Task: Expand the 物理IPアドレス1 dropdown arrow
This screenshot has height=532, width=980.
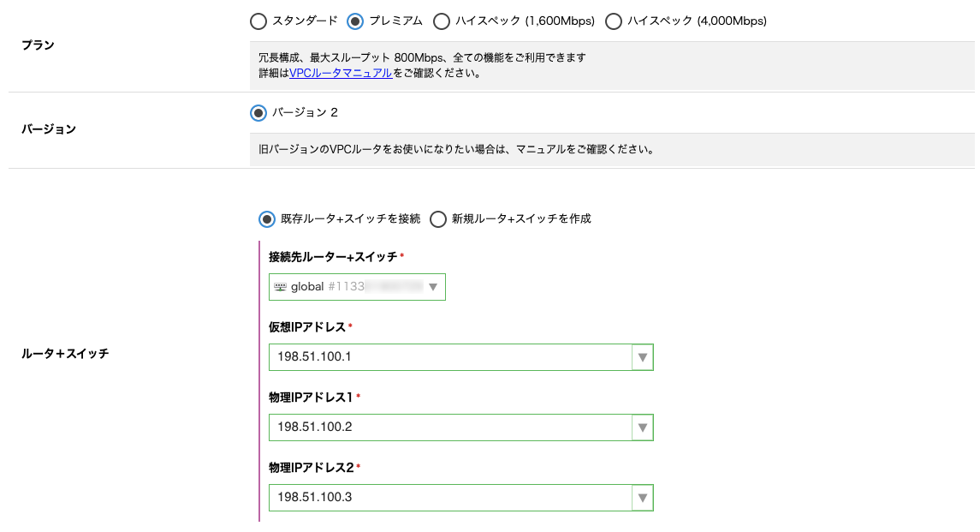Action: [x=643, y=427]
